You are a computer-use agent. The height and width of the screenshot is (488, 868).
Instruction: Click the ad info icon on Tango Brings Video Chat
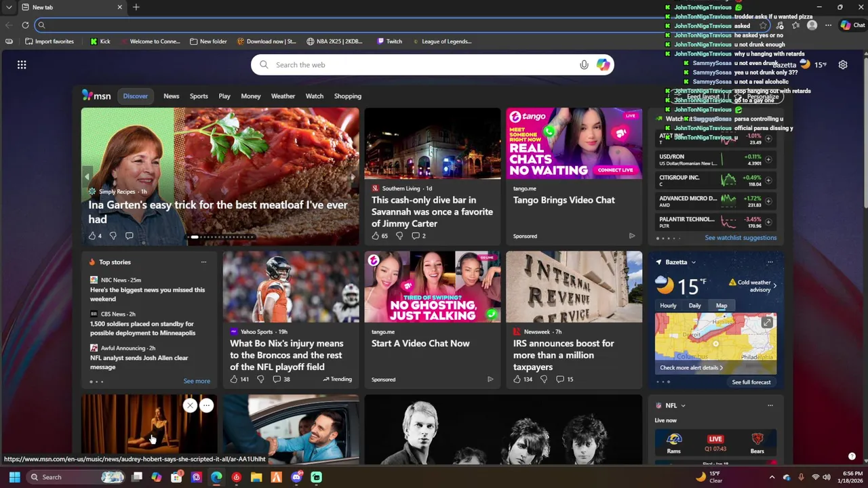pos(632,236)
